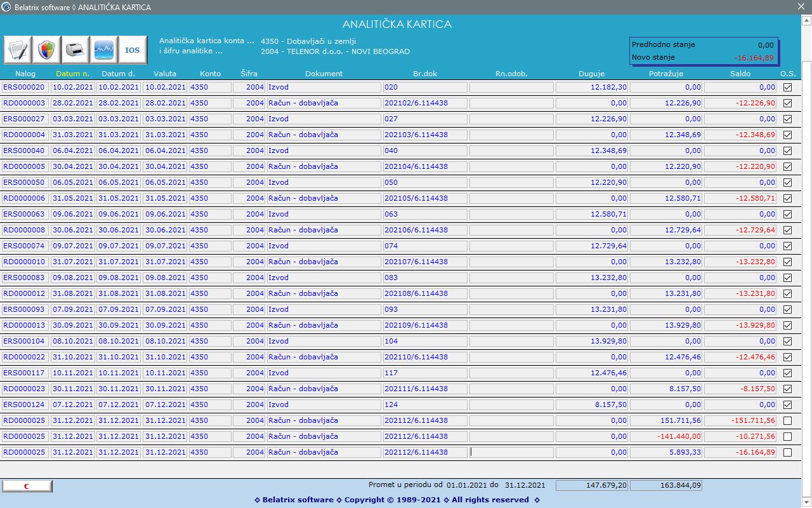
Task: Click the Dokument column header
Action: click(324, 74)
